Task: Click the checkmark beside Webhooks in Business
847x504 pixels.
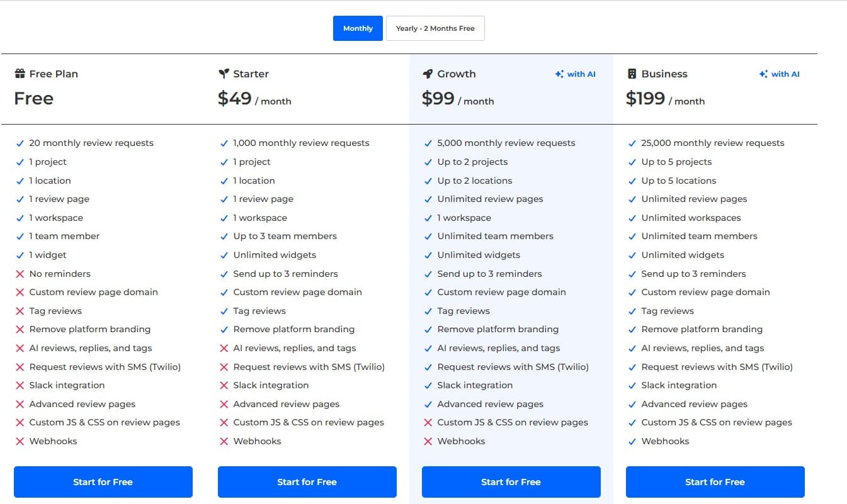Action: [632, 441]
